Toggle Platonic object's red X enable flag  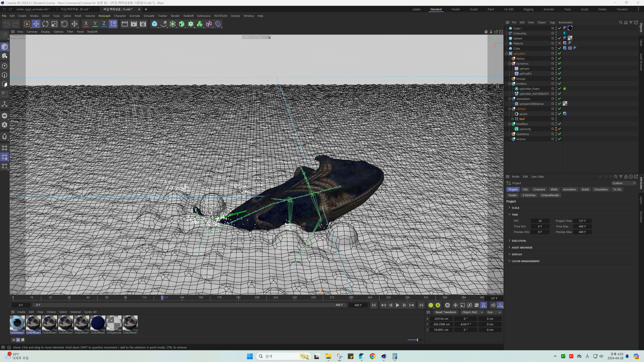[x=560, y=44]
